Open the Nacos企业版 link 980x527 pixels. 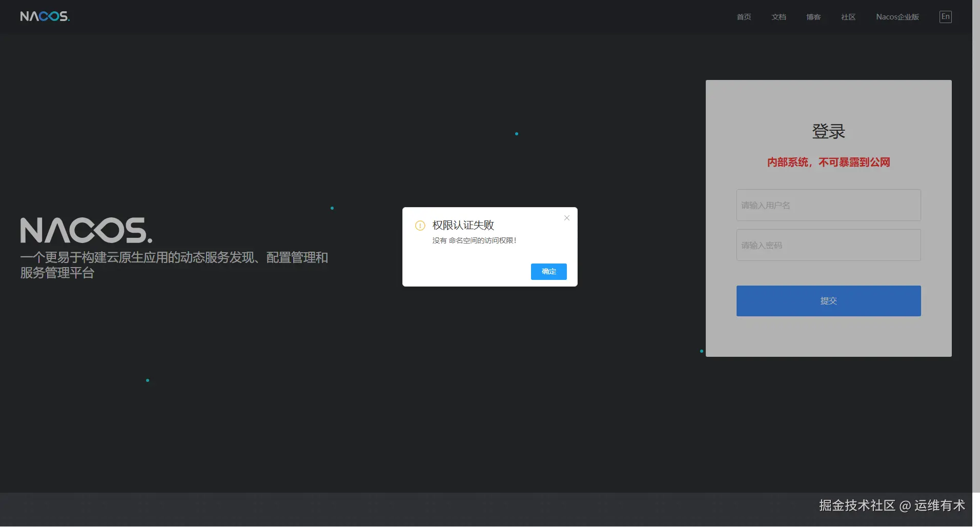(x=897, y=17)
